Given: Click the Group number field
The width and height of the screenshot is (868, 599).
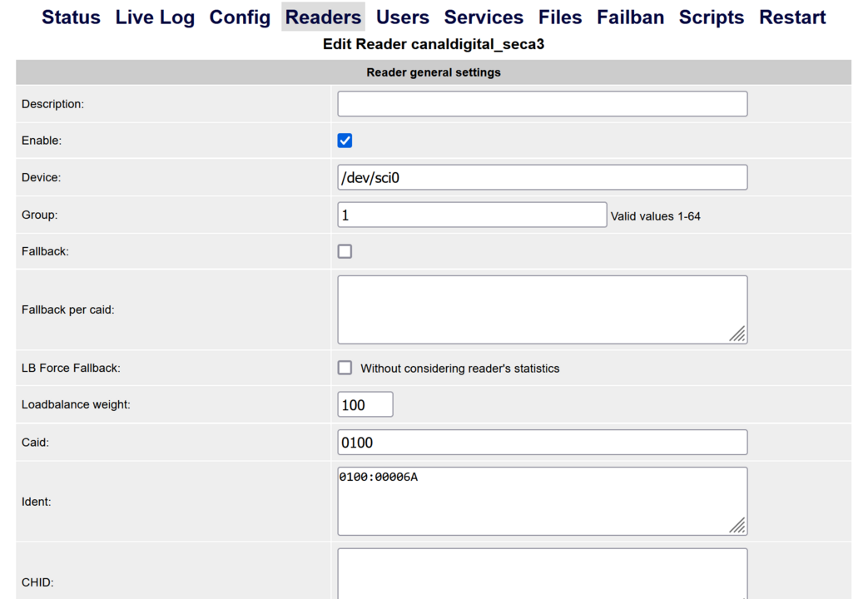Looking at the screenshot, I should 472,215.
